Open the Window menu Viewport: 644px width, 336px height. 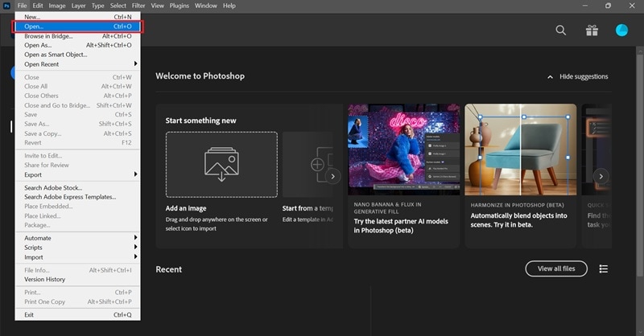(x=206, y=6)
